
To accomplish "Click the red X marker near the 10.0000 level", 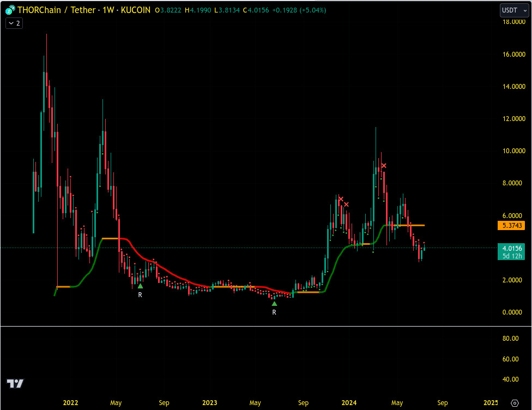I will [x=384, y=166].
